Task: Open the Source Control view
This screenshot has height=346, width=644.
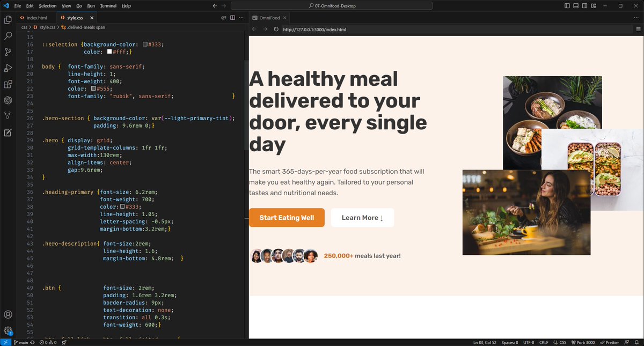Action: click(8, 52)
